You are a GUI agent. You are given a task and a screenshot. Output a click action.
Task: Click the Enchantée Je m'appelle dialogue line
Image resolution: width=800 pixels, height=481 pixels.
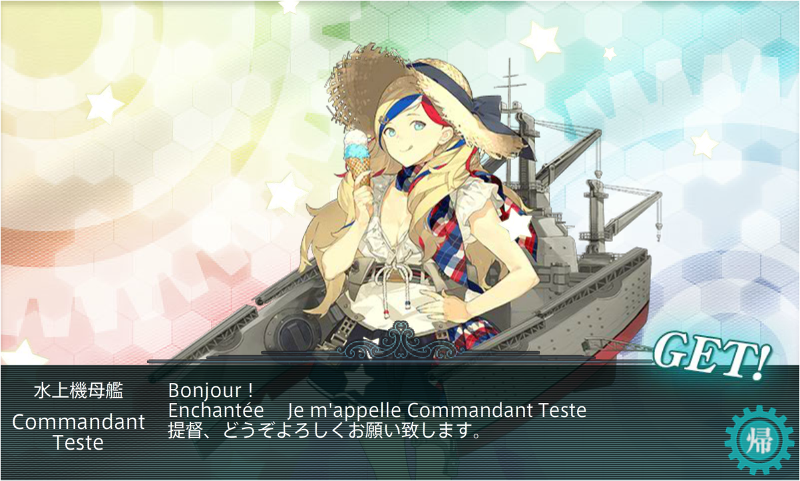(377, 410)
